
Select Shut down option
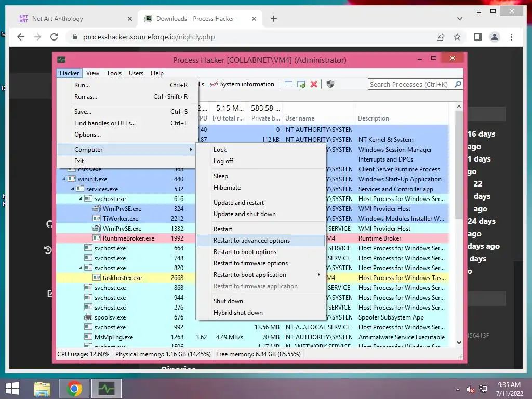(x=261, y=301)
